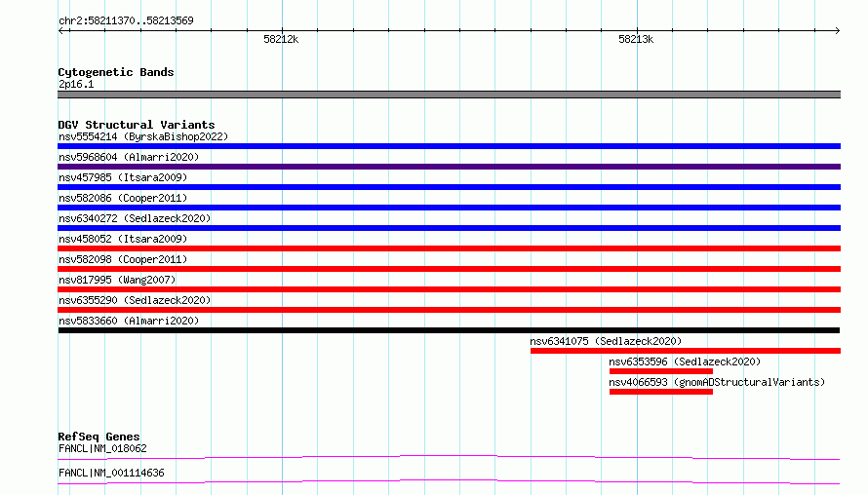
Task: Click the nsv6340272 Sedlazeck2020 blue bar
Action: (x=449, y=228)
